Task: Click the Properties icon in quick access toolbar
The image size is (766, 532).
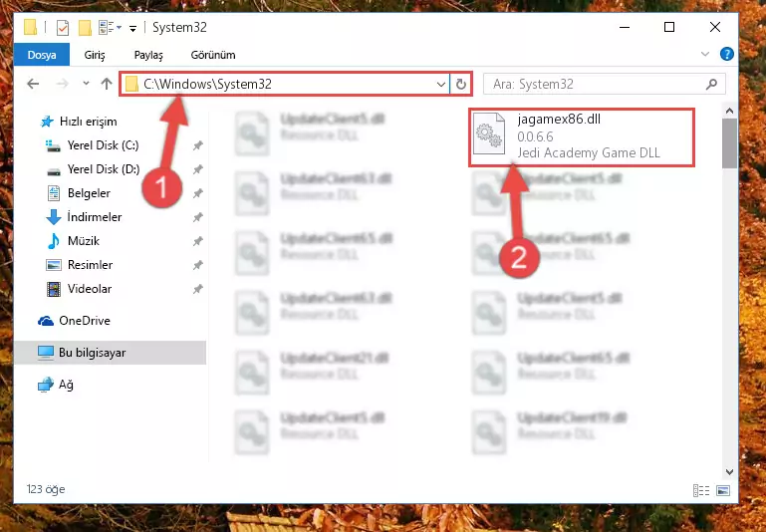Action: (63, 28)
